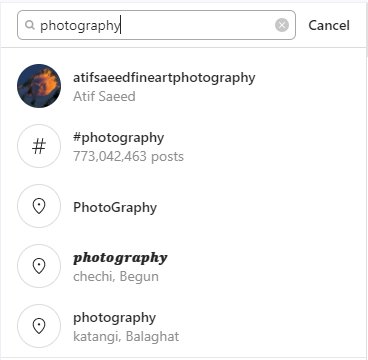Click the location pin for katangi, Balaghat
368x360 pixels.
pos(39,326)
